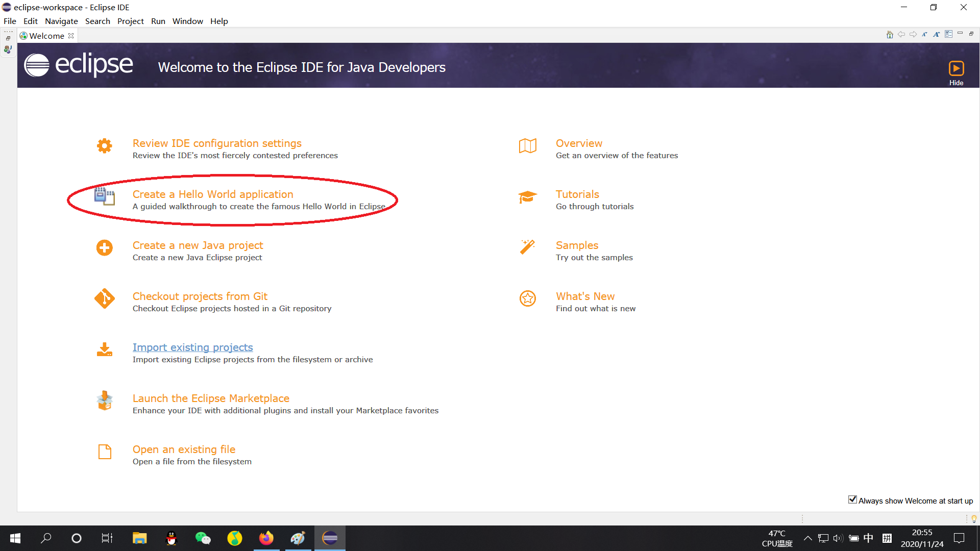Image resolution: width=980 pixels, height=551 pixels.
Task: Open the Window menu
Action: 187,21
